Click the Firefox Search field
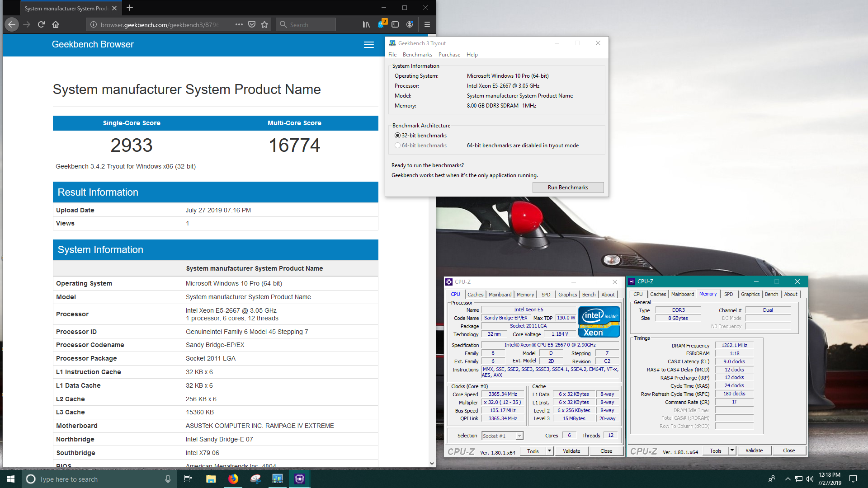The width and height of the screenshot is (868, 488). point(306,24)
